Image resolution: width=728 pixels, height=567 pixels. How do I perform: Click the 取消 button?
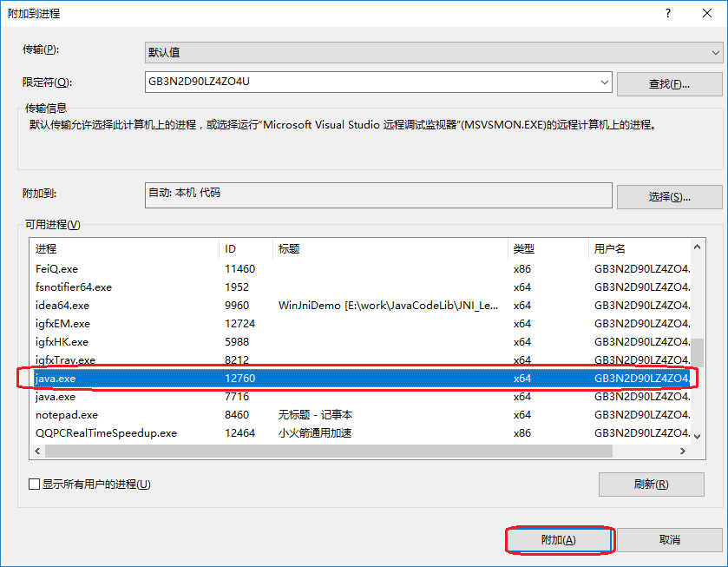670,540
